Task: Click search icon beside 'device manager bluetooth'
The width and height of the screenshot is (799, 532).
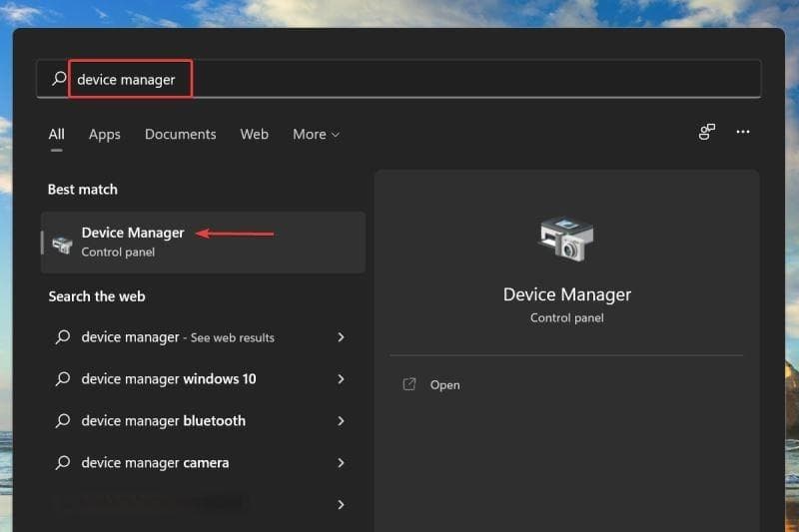Action: (63, 420)
